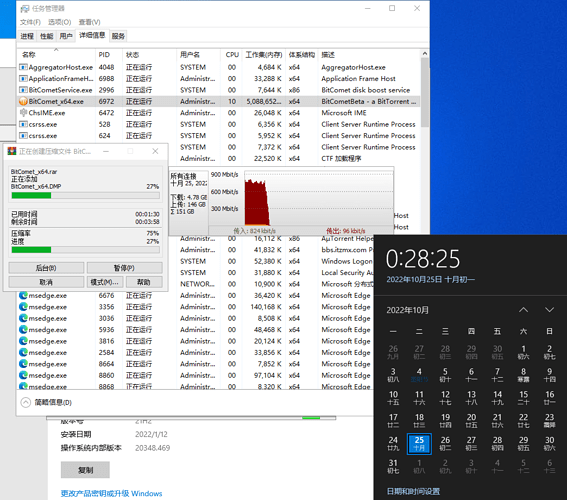Go to the next month in the calendar

[x=549, y=310]
